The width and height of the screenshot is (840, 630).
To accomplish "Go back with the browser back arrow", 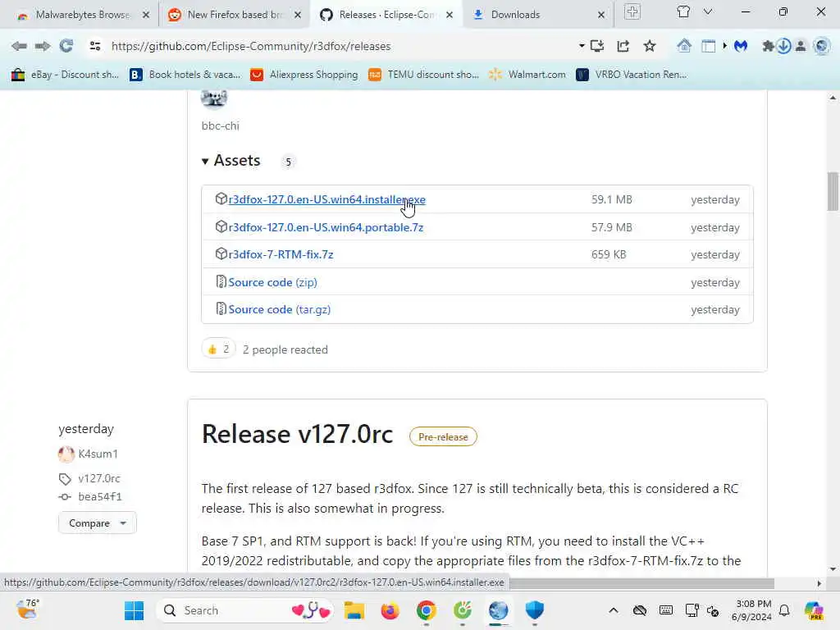I will tap(19, 46).
